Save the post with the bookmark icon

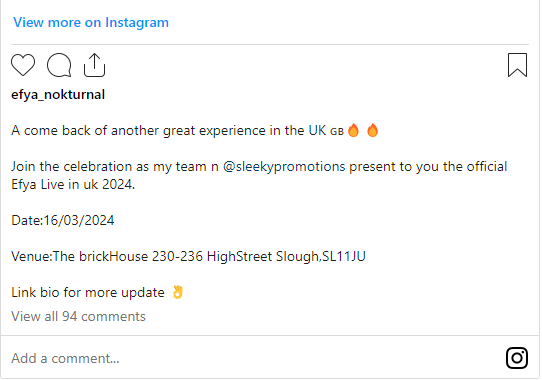coord(517,65)
